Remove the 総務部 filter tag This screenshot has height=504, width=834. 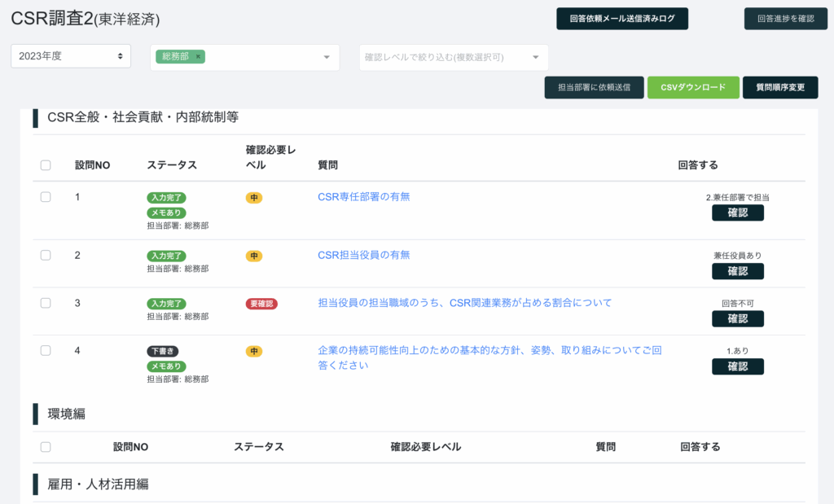tap(198, 57)
